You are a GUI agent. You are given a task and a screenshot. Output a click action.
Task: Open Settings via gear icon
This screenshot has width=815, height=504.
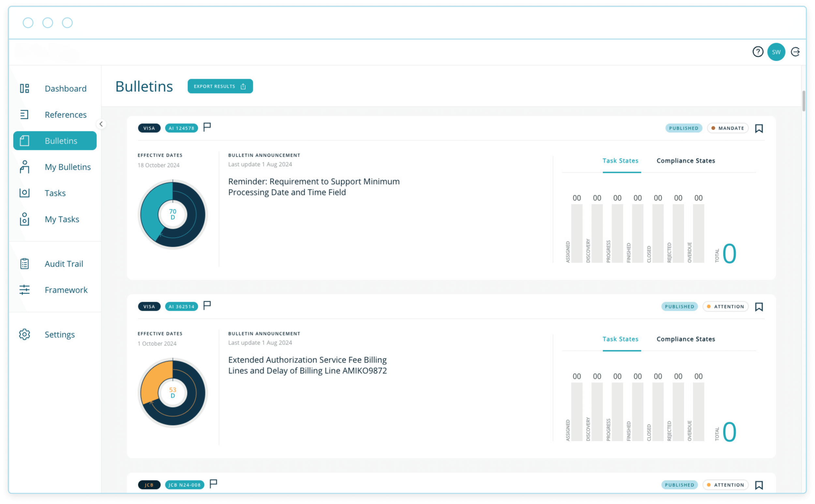coord(24,334)
